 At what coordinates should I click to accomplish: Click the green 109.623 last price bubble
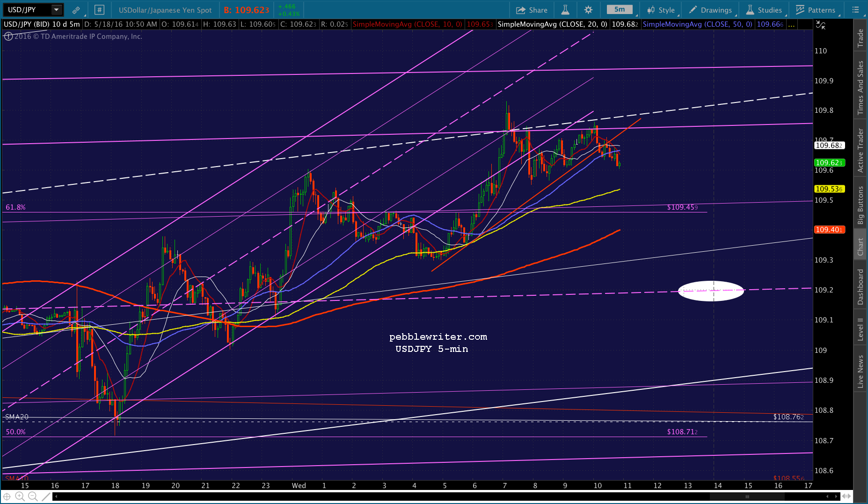coord(829,163)
